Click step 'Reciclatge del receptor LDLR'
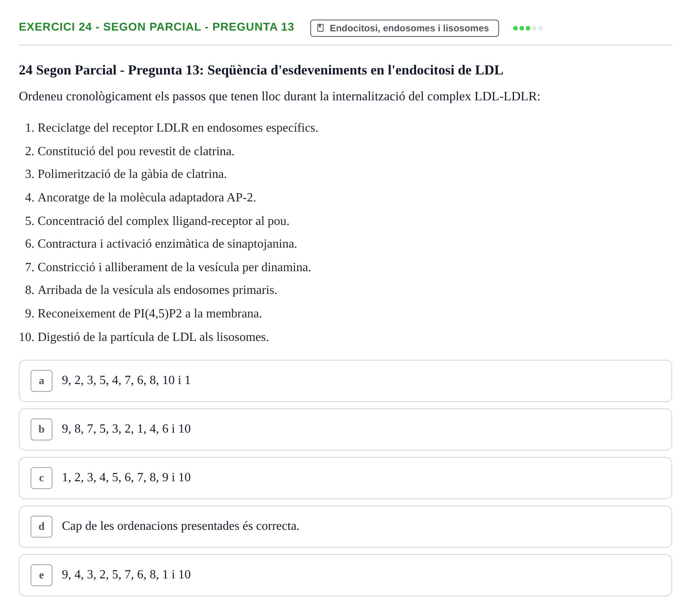 click(x=178, y=128)
